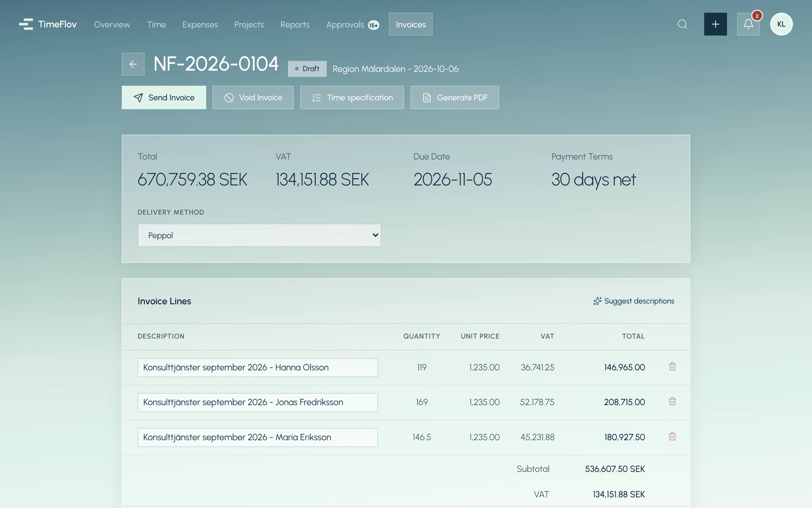Image resolution: width=812 pixels, height=508 pixels.
Task: Delete the Hanna Olsson invoice line
Action: tap(672, 367)
